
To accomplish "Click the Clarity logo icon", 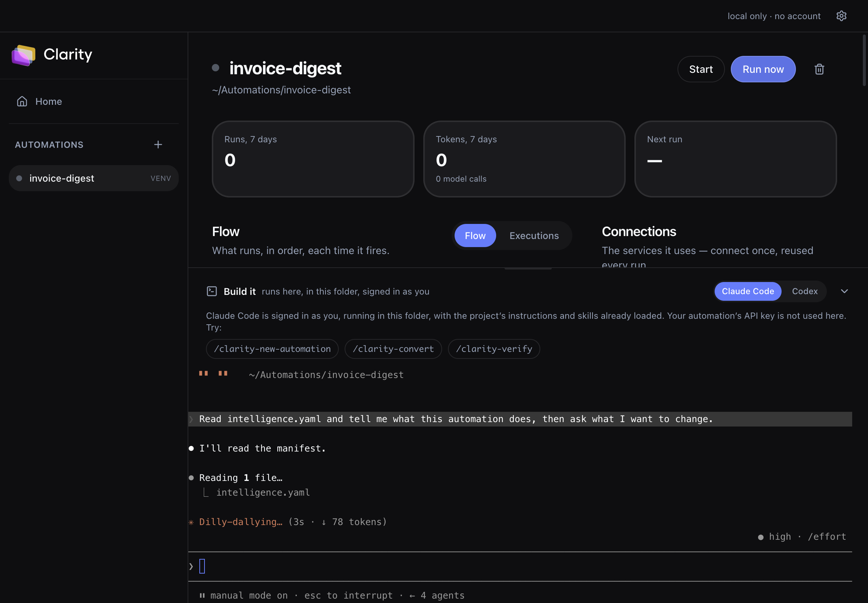I will [24, 55].
